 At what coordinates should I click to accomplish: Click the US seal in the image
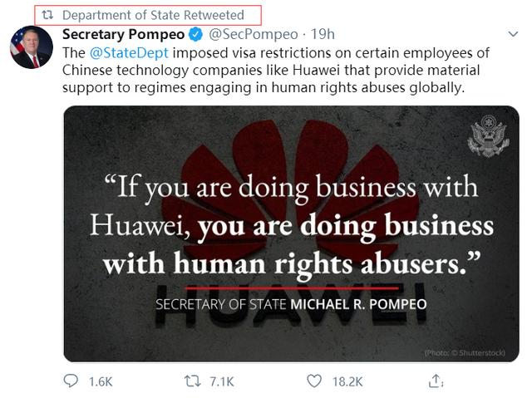[488, 136]
